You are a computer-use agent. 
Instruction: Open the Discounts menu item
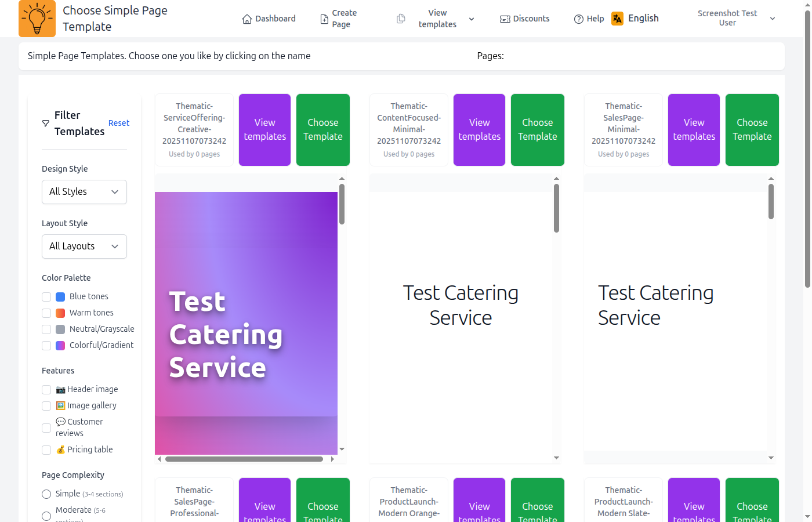525,19
